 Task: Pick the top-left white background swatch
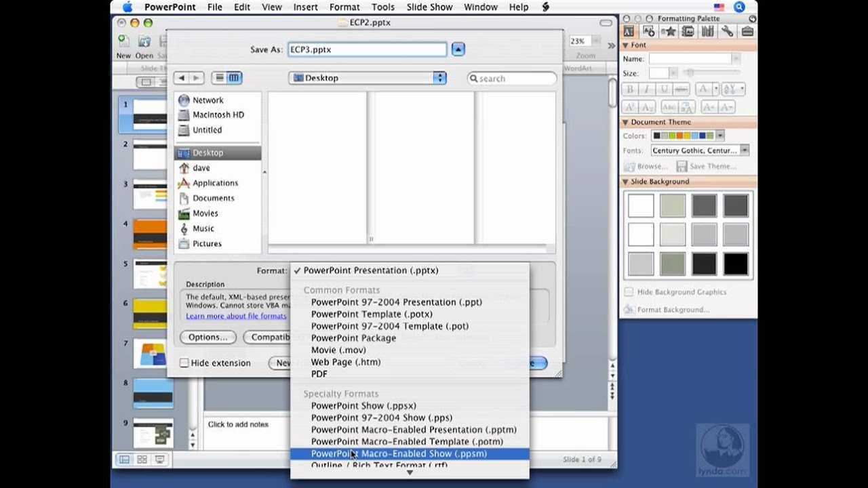641,205
